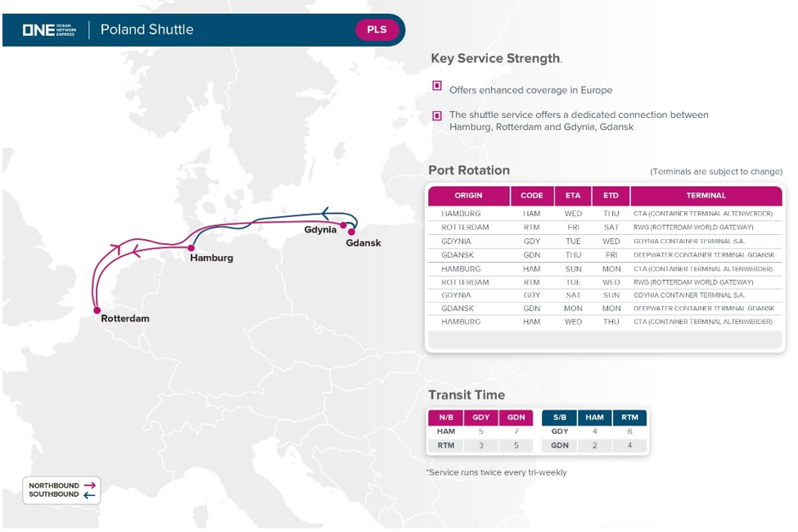Select the CODE column header
This screenshot has height=532, width=798.
[x=532, y=196]
